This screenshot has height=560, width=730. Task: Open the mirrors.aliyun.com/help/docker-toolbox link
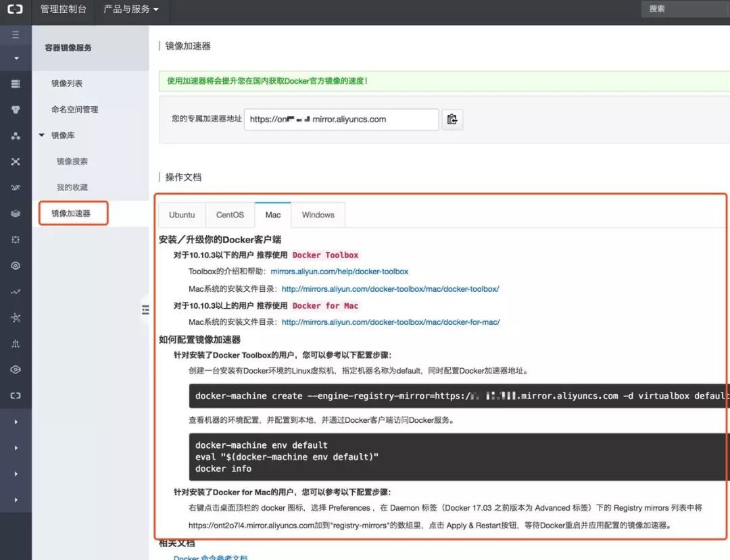(339, 271)
